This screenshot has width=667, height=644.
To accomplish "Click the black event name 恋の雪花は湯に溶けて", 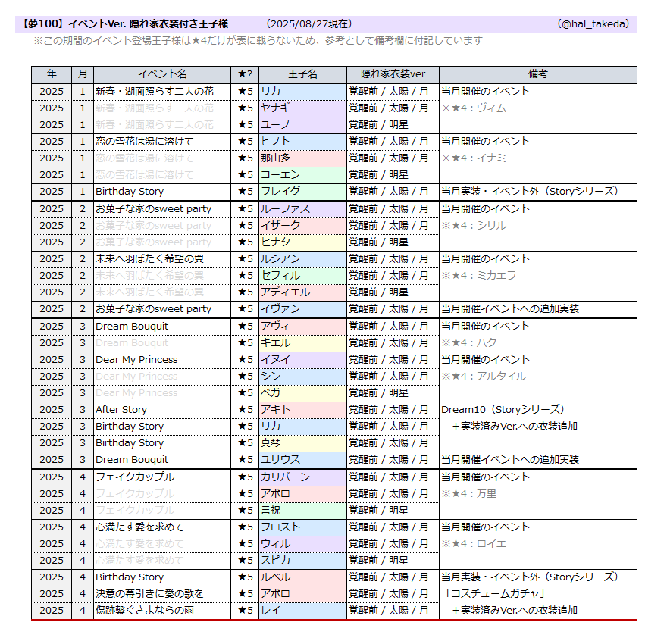I will coord(145,142).
